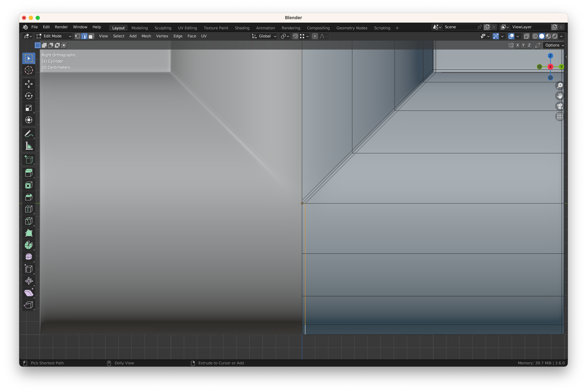587x392 pixels.
Task: Click the zoom view magnifier icon
Action: click(x=560, y=86)
